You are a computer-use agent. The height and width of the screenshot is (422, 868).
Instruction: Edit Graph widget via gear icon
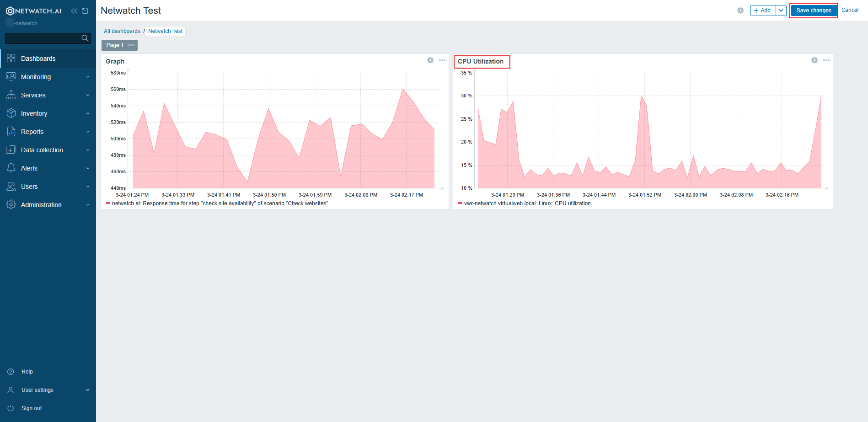[430, 60]
